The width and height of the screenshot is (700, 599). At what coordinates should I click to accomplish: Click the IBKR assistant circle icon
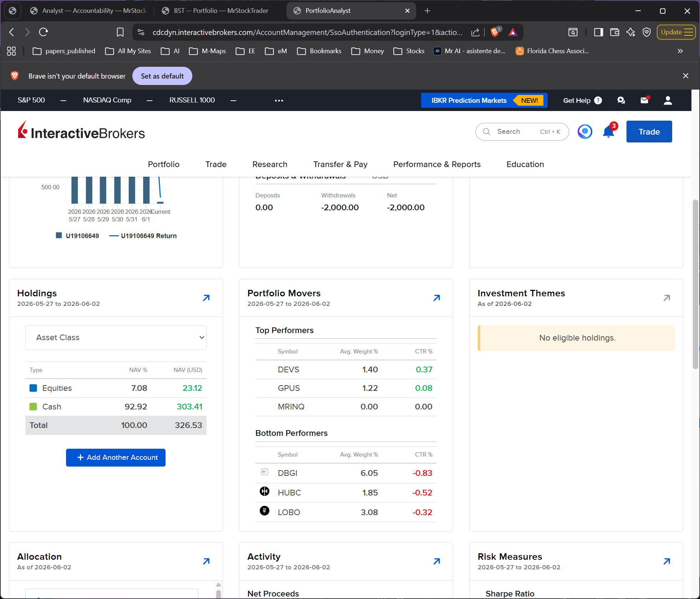tap(585, 132)
